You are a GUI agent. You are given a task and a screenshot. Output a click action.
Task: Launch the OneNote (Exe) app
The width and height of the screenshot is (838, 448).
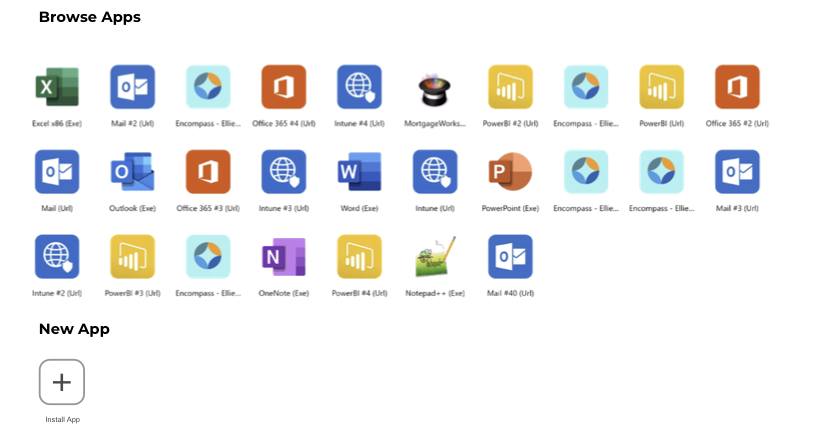click(x=284, y=257)
